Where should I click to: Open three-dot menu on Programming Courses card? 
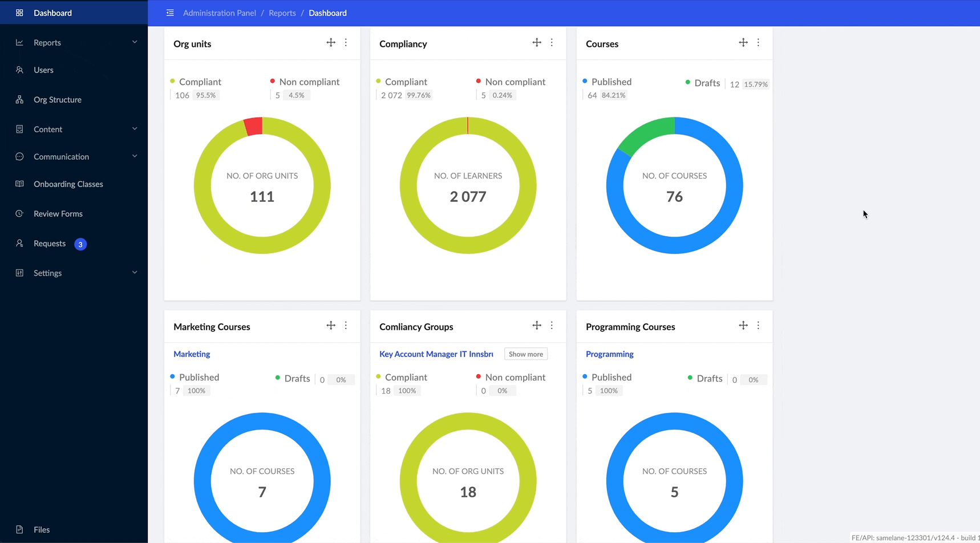(x=758, y=326)
